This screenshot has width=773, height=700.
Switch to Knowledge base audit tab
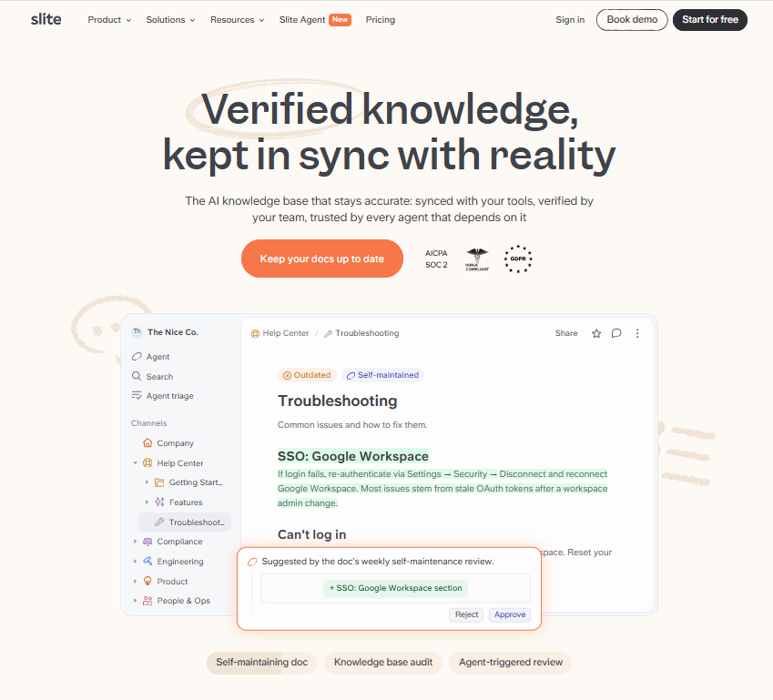pos(383,662)
